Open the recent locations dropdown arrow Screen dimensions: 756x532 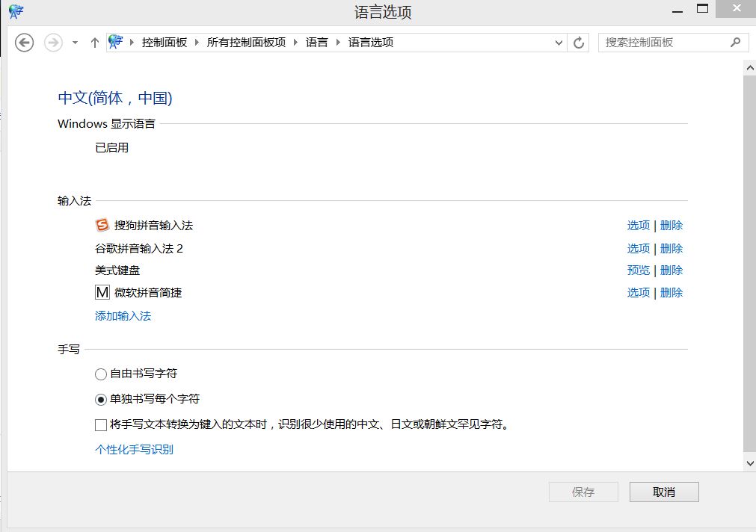coord(75,43)
